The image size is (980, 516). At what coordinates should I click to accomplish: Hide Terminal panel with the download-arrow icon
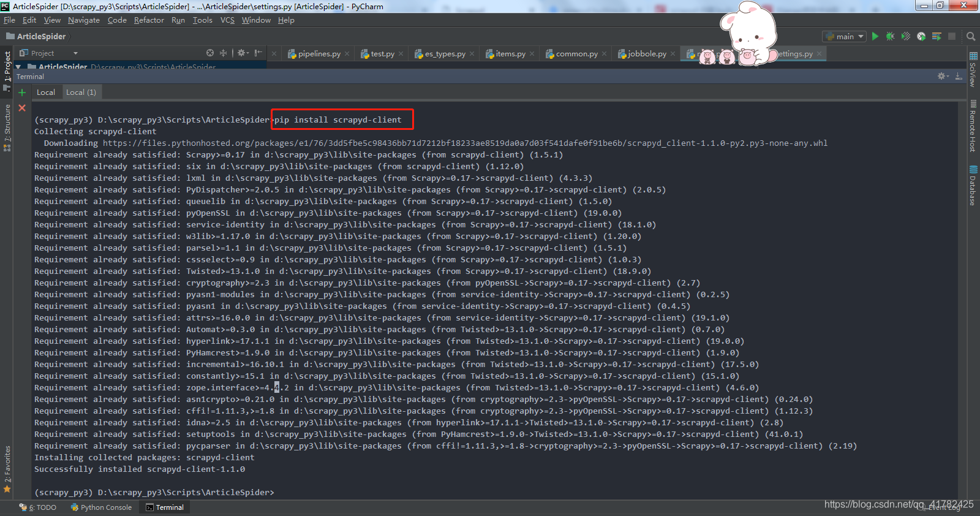(959, 77)
